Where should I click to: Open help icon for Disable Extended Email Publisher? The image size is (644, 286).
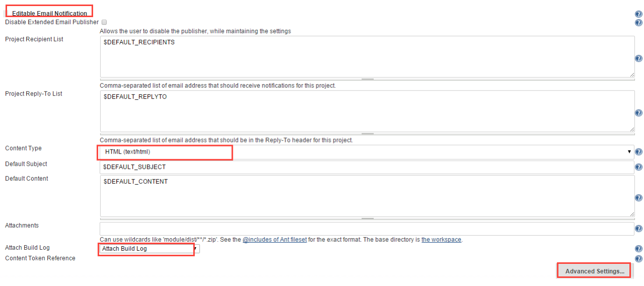638,23
